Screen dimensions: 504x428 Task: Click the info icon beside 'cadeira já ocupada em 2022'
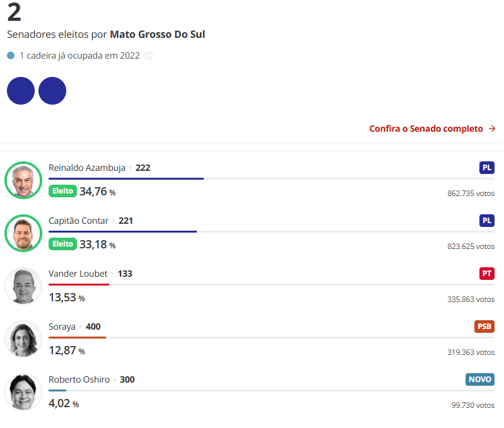click(x=149, y=55)
